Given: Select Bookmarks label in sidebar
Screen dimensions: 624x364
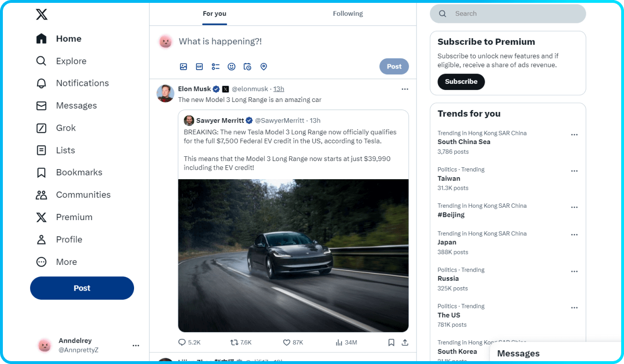Looking at the screenshot, I should click(79, 172).
